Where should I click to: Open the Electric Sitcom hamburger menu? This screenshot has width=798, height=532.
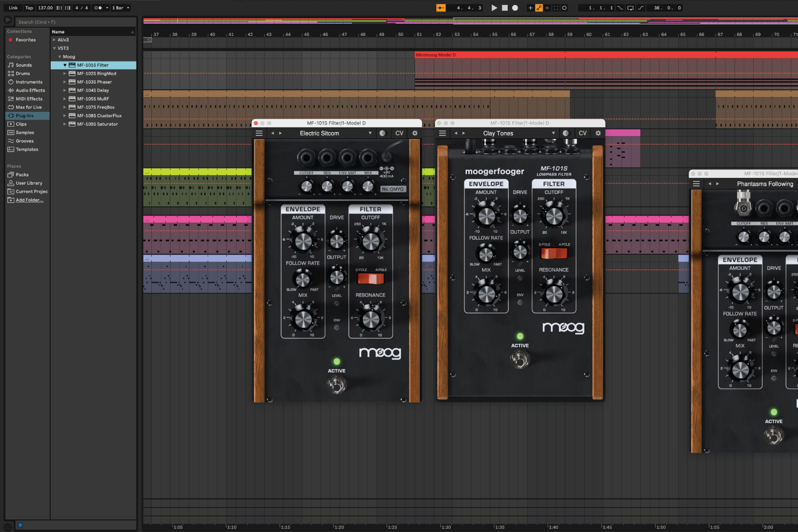(259, 133)
